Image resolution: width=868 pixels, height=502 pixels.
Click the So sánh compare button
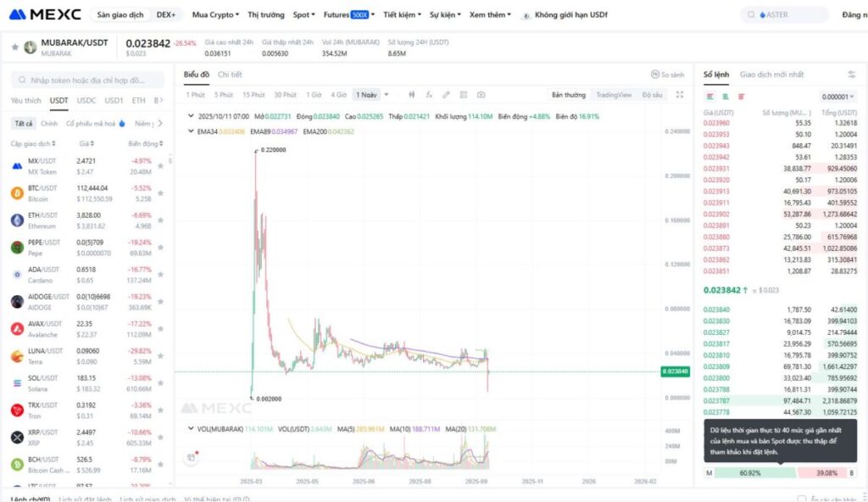pos(667,75)
